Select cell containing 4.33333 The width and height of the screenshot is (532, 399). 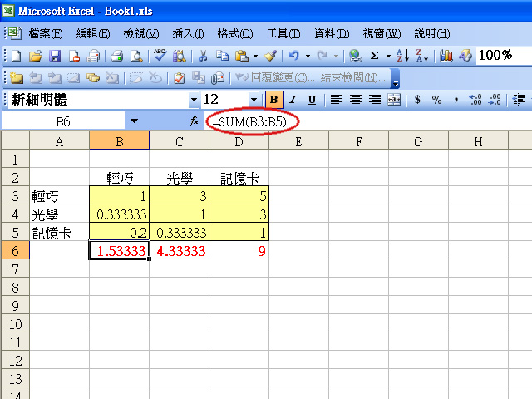[x=180, y=250]
